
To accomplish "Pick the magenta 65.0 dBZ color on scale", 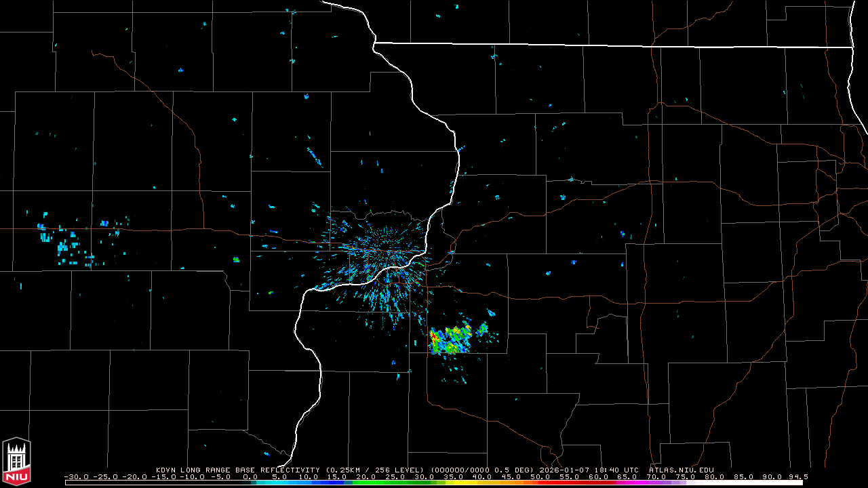I will 627,482.
